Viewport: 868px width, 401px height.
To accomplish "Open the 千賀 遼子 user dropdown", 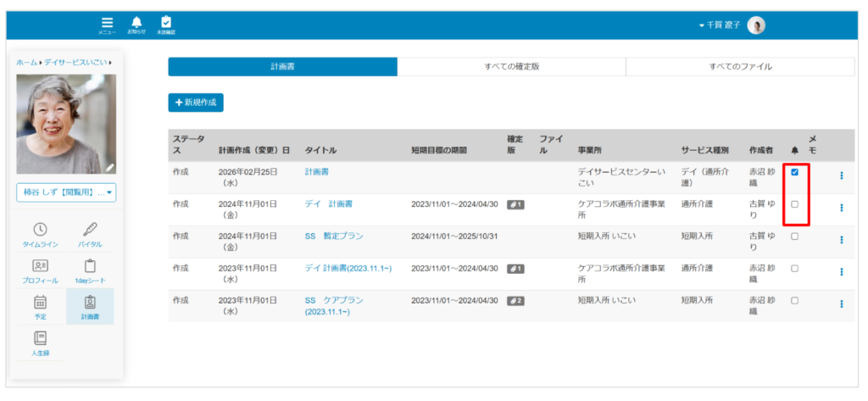I will click(720, 25).
